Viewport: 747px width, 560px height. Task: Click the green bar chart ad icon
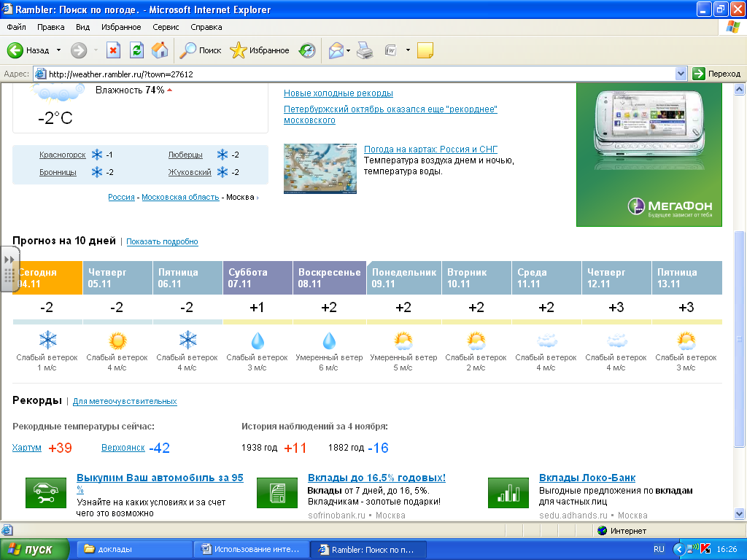pyautogui.click(x=508, y=493)
